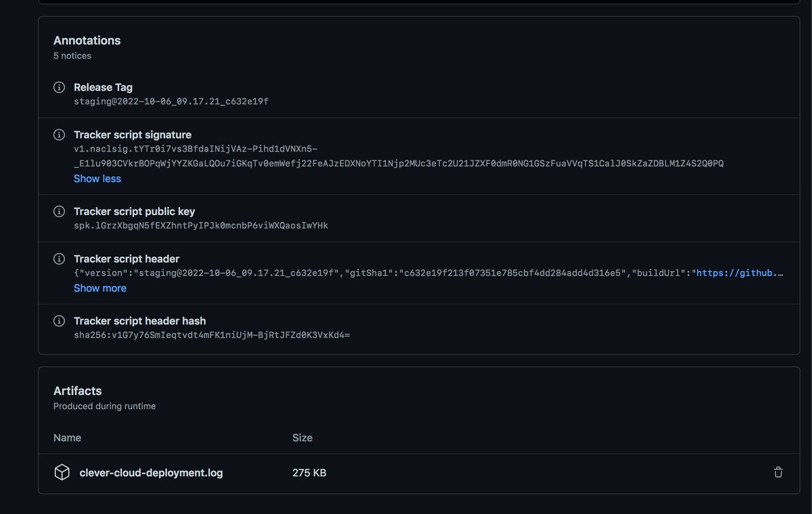Viewport: 812px width, 514px height.
Task: Click 'Produced during runtime' text
Action: [x=105, y=406]
